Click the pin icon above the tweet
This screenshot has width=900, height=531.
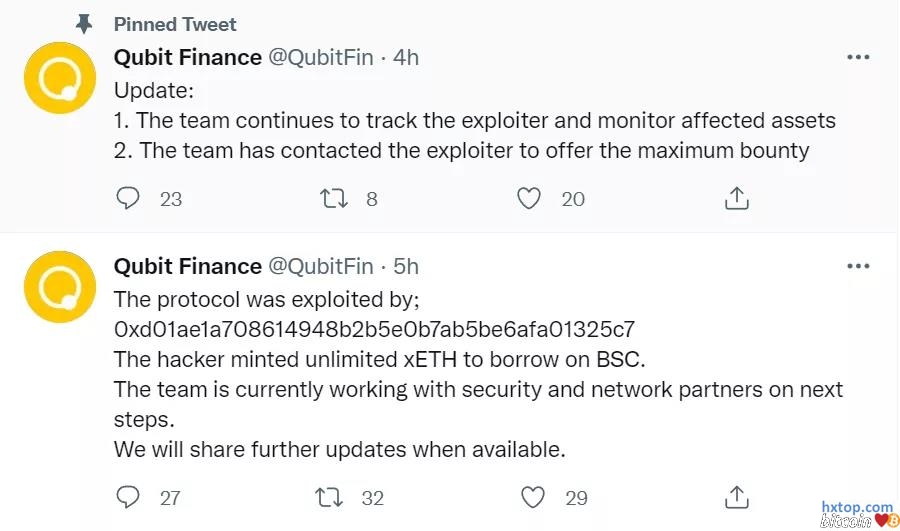[84, 23]
